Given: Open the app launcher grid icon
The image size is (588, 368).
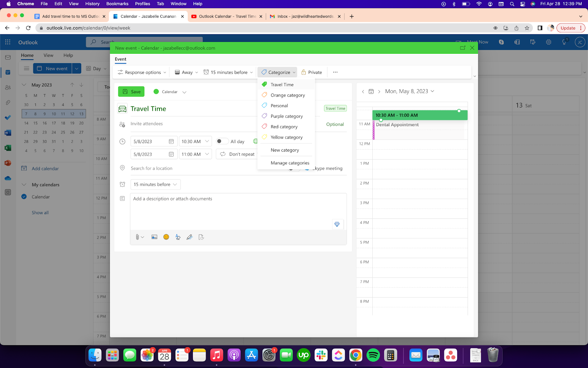Looking at the screenshot, I should point(8,42).
